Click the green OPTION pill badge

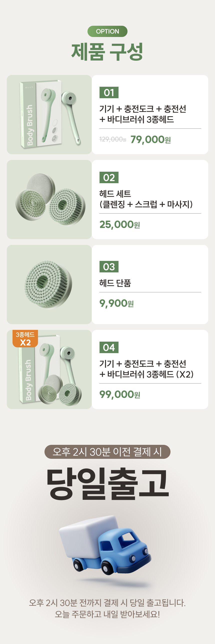point(107,31)
